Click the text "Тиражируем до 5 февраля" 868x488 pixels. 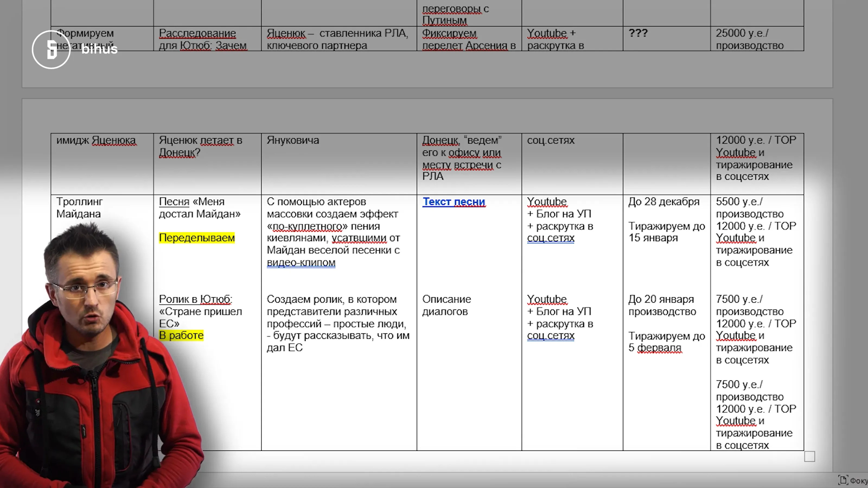(x=667, y=342)
